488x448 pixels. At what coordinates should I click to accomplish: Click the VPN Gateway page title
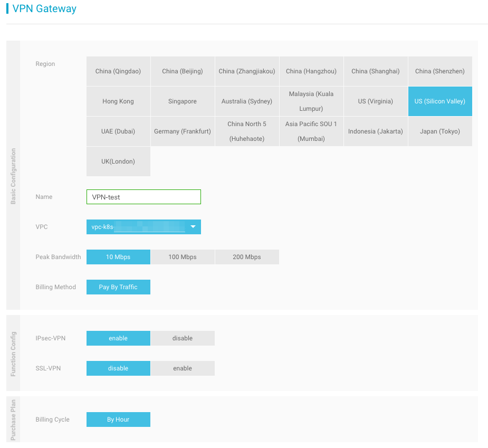(44, 9)
